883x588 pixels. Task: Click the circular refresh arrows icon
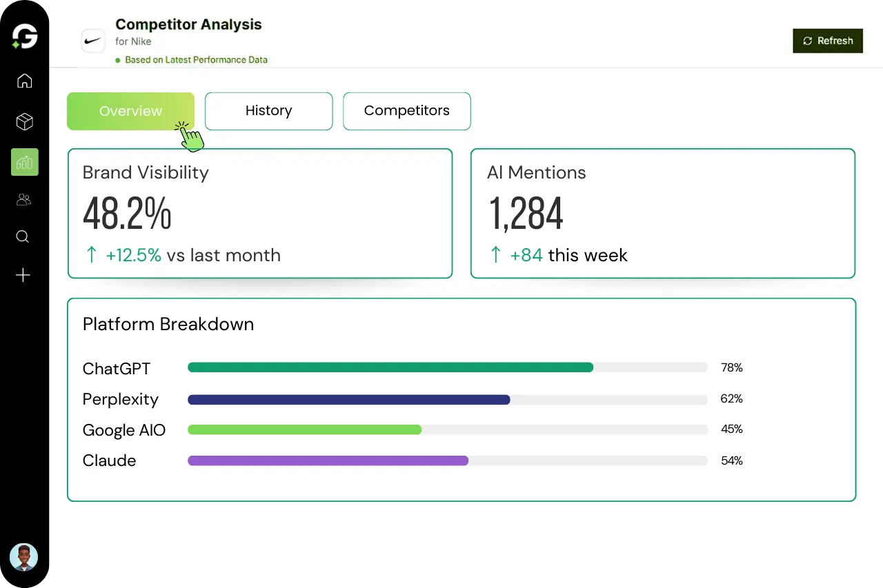tap(807, 41)
